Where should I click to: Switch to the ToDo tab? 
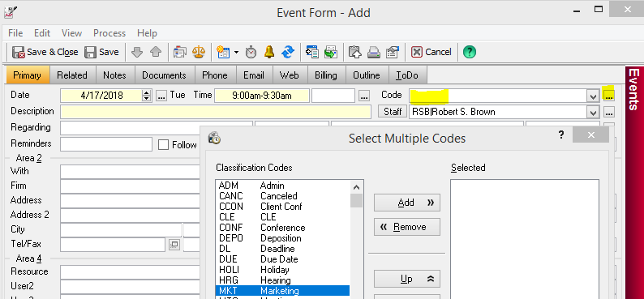(407, 75)
